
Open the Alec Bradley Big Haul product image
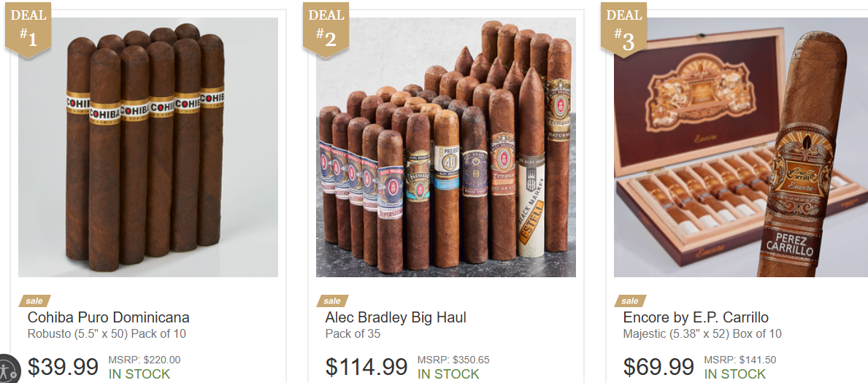pyautogui.click(x=445, y=147)
